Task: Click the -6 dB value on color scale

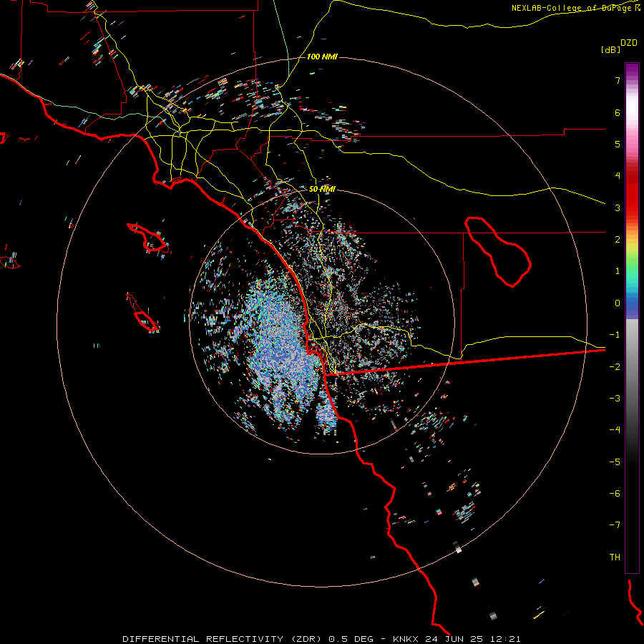Action: 615,493
